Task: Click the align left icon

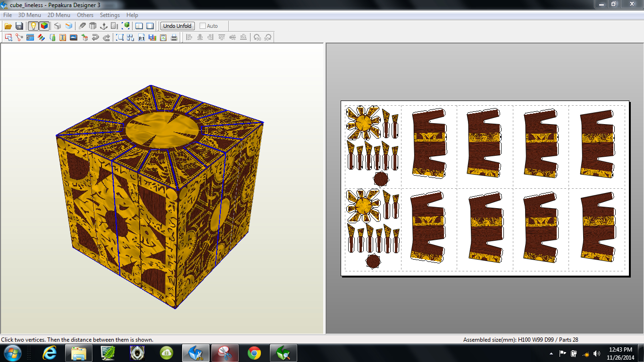Action: [189, 37]
